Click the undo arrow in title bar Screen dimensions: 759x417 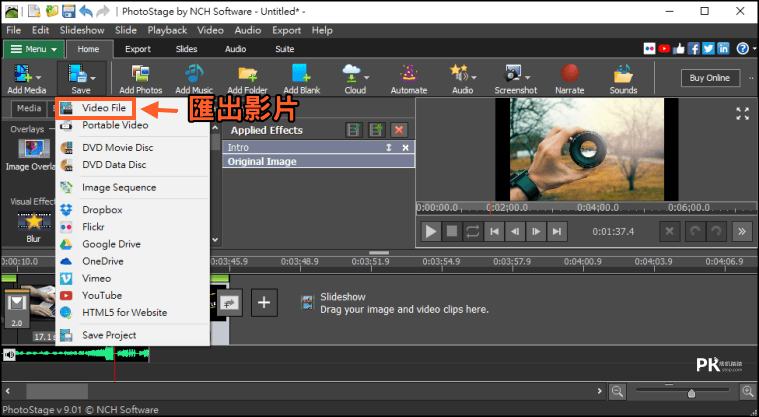86,11
